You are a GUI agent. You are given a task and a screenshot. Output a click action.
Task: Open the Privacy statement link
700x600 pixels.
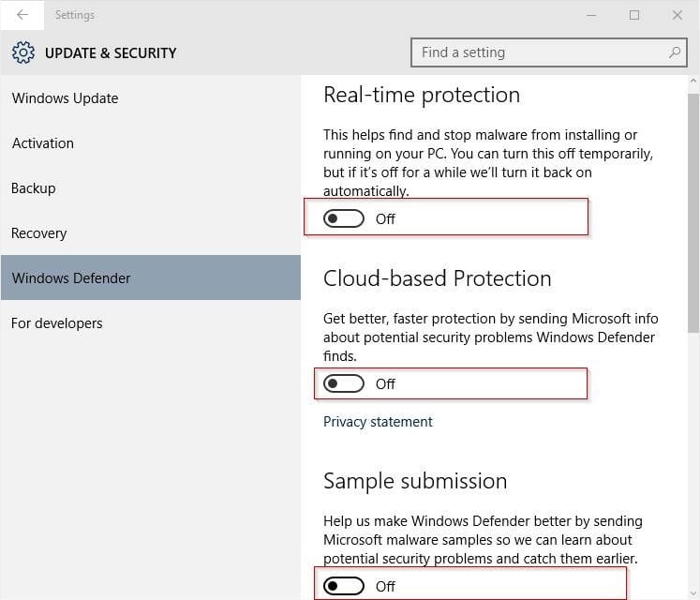pyautogui.click(x=378, y=422)
